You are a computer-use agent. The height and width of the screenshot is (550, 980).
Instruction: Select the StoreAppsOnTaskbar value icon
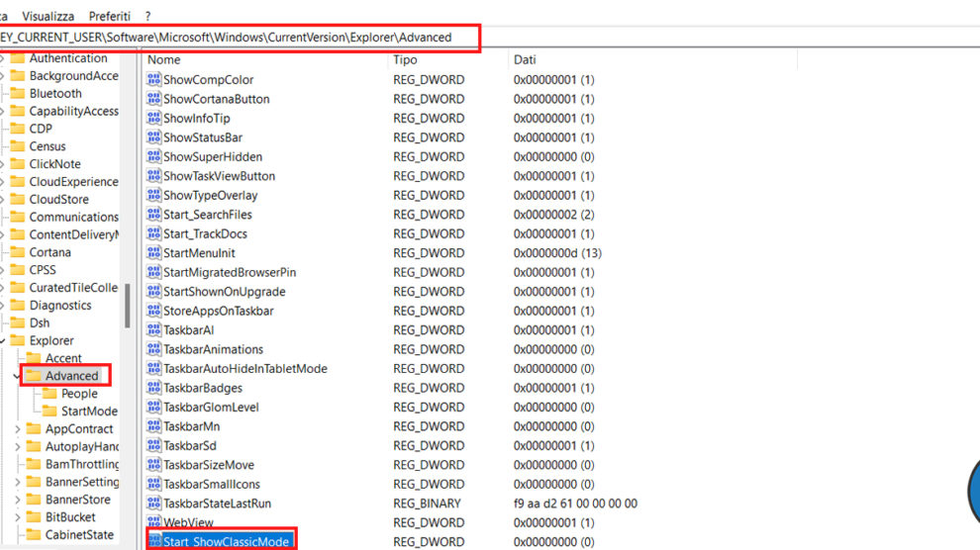click(153, 311)
